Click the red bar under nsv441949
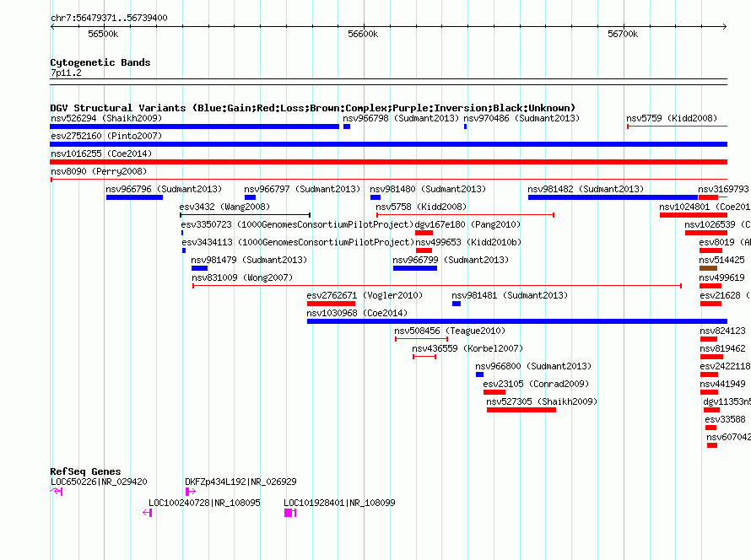 pos(710,392)
